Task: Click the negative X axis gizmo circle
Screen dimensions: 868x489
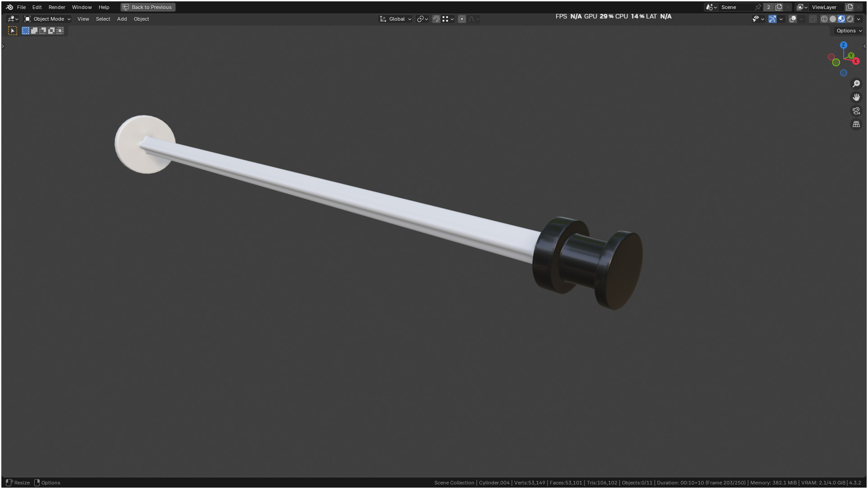Action: [x=831, y=57]
